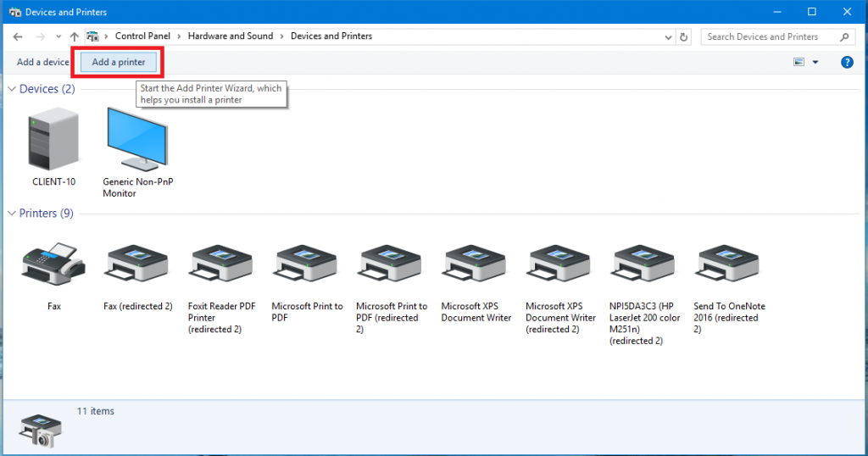Refresh the Devices and Printers view

click(x=684, y=36)
